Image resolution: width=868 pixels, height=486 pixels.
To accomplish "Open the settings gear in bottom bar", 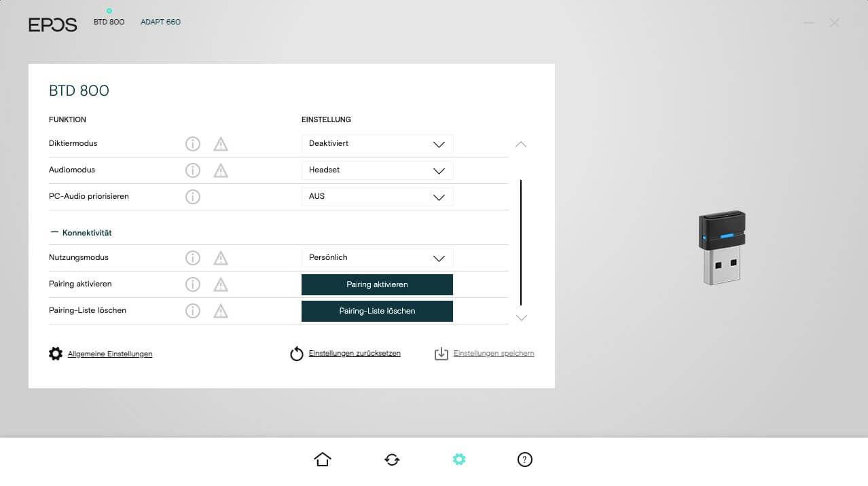I will tap(459, 460).
